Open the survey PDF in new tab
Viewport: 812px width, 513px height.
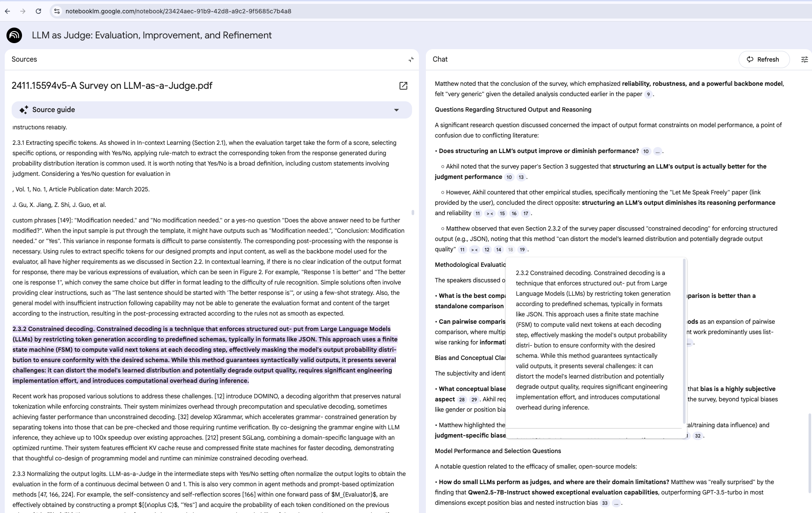tap(403, 86)
